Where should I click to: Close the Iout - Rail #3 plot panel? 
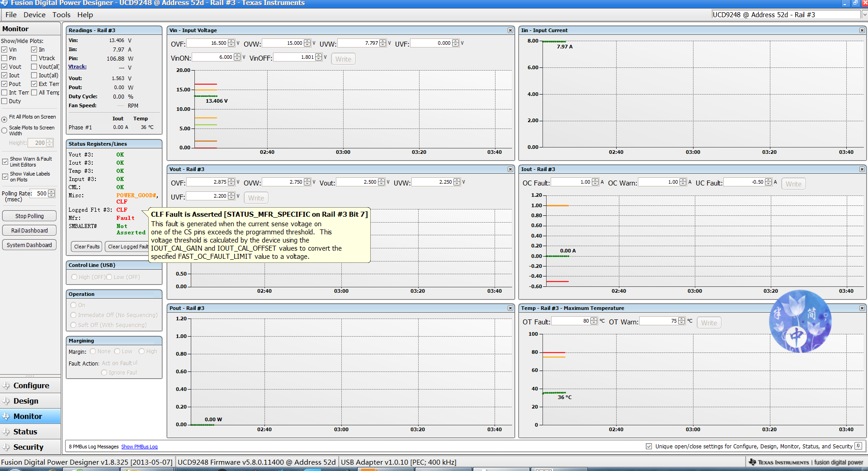[x=862, y=169]
